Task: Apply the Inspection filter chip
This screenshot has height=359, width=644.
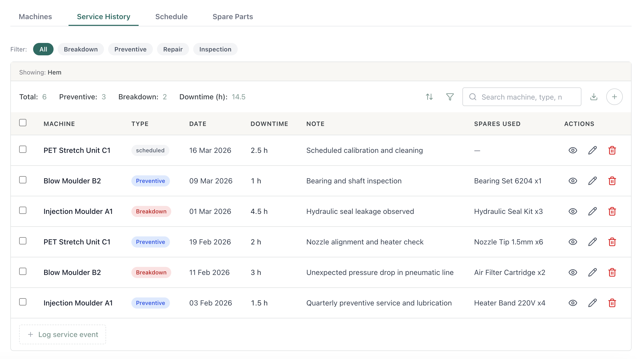Action: (215, 49)
